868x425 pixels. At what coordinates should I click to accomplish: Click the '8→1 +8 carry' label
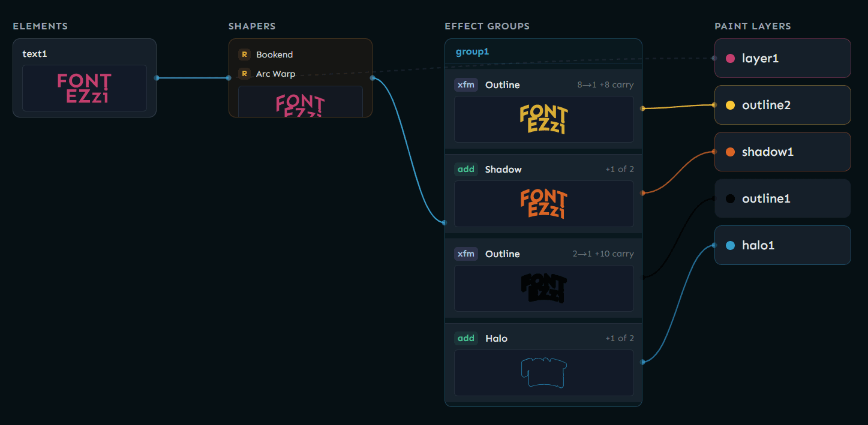(605, 85)
